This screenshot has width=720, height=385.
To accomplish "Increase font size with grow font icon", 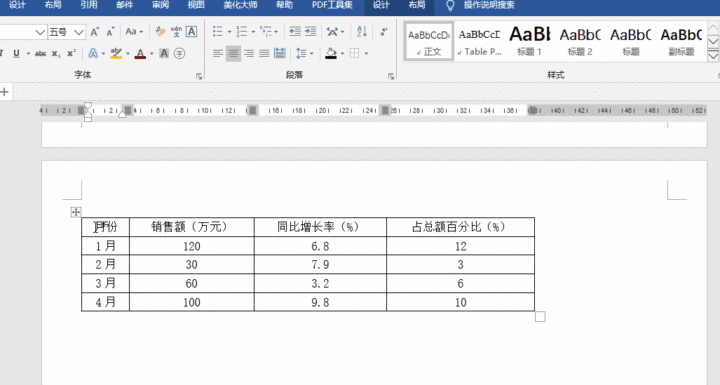I will point(95,32).
